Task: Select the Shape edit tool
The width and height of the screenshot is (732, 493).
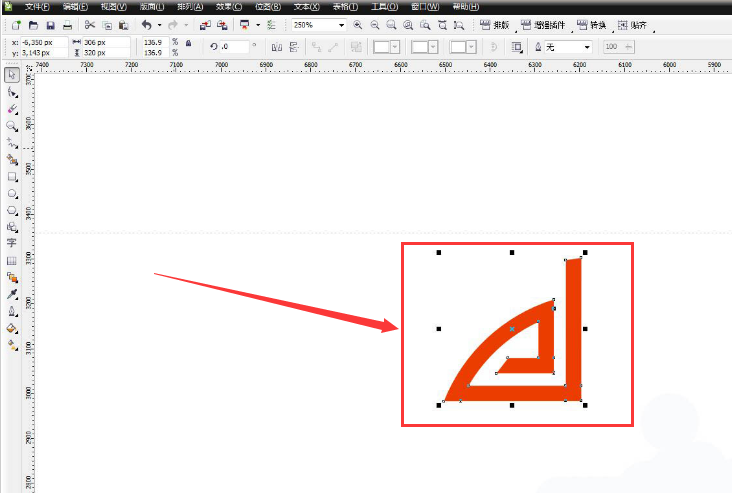Action: click(12, 92)
